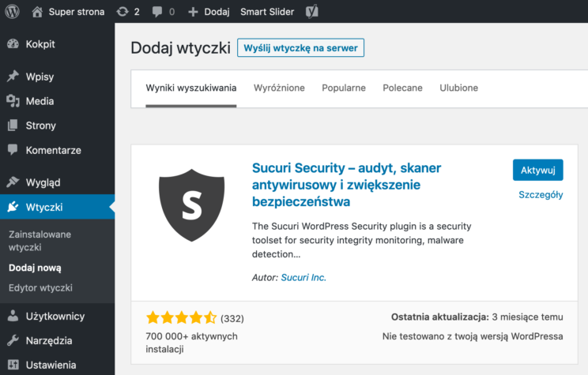Click the Media icon in sidebar
This screenshot has height=375, width=588.
(x=13, y=101)
